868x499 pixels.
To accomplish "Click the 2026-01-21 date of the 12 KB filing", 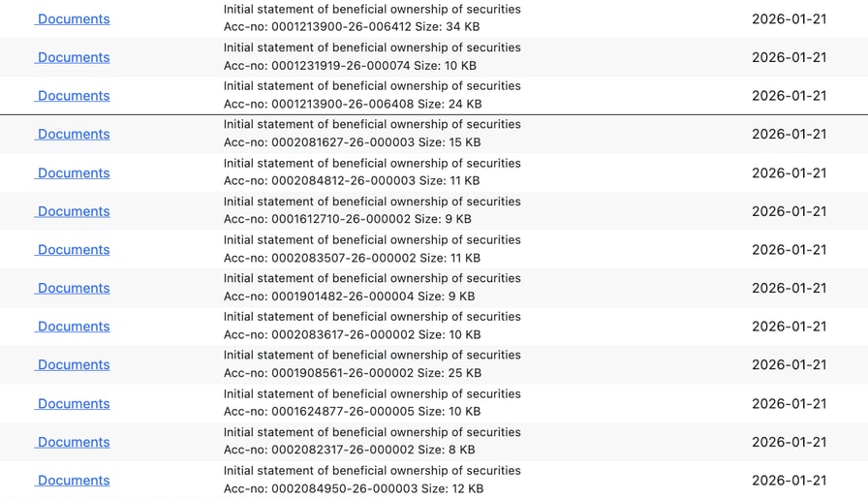I will click(789, 481).
